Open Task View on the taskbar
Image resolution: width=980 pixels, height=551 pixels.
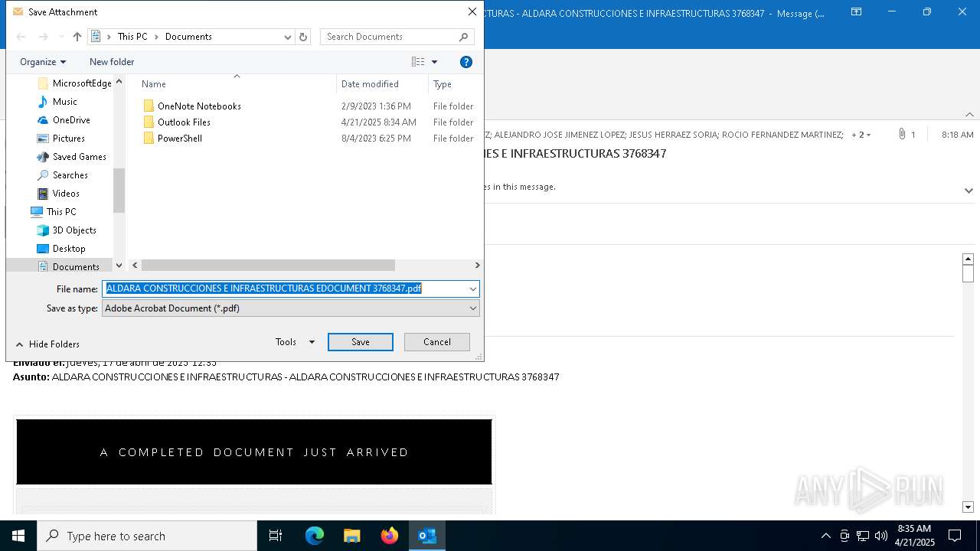(x=276, y=536)
